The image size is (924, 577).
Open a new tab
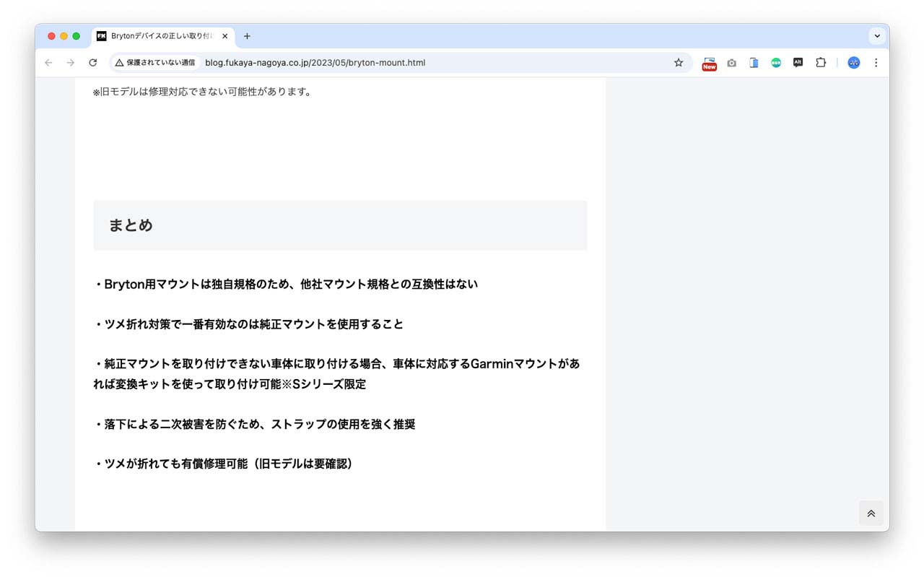(247, 36)
